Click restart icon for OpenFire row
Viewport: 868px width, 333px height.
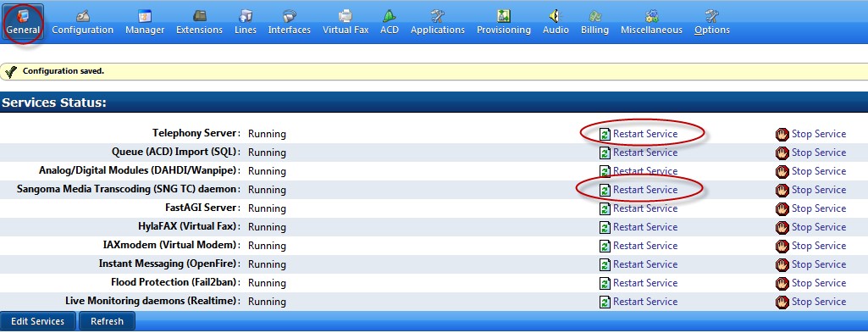pos(605,264)
